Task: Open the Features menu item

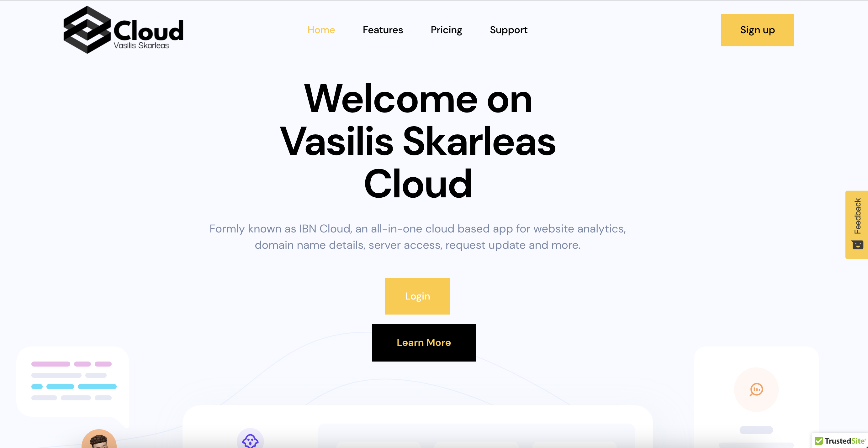Action: (383, 30)
